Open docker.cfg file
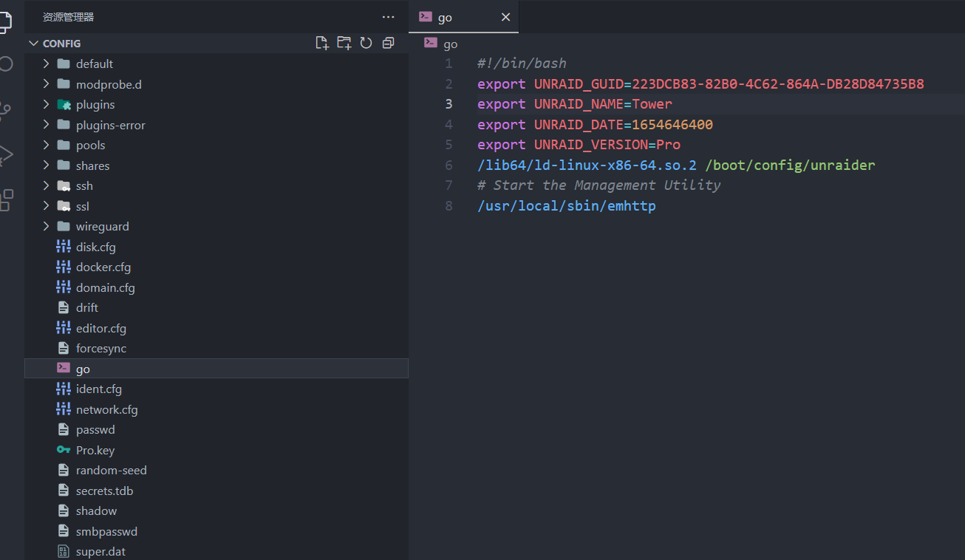Image resolution: width=965 pixels, height=560 pixels. tap(216, 267)
